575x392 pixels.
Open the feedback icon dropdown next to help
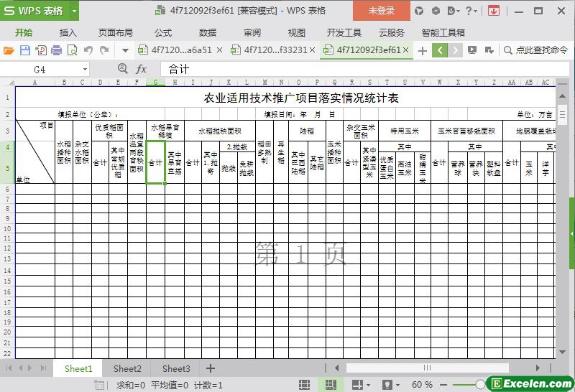454,11
